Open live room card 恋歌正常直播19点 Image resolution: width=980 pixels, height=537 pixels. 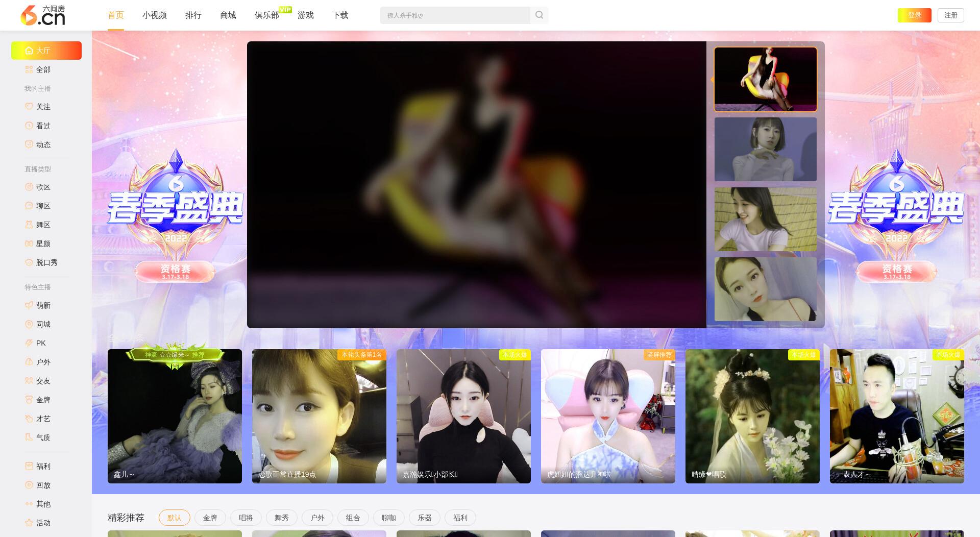pos(319,416)
